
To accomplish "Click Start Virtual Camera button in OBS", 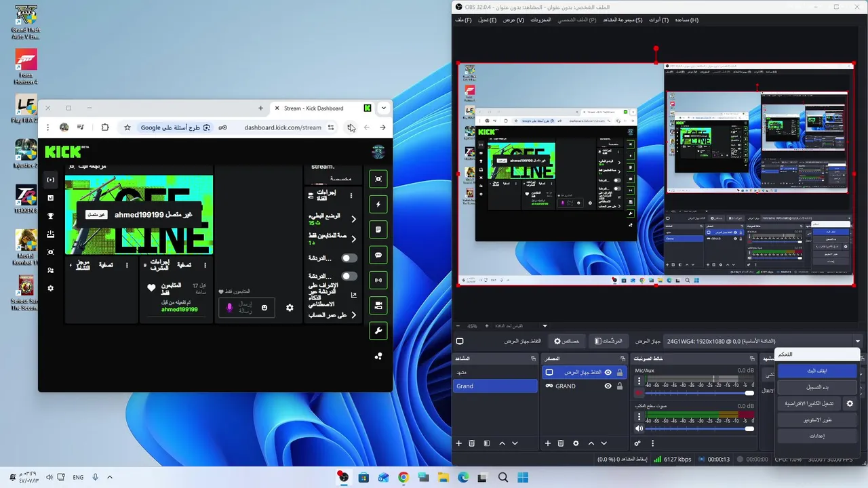I will click(x=808, y=403).
